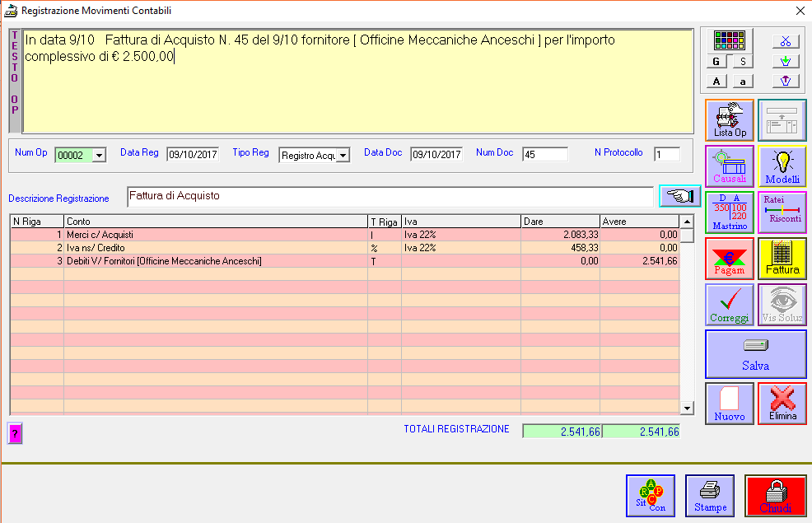This screenshot has width=812, height=523.
Task: Click the lowercase a font button
Action: [x=743, y=82]
